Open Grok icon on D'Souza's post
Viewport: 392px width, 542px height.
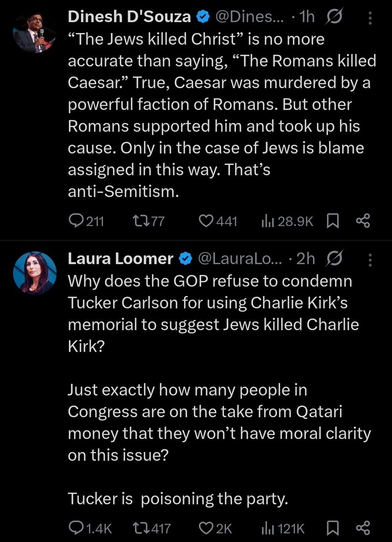pyautogui.click(x=335, y=17)
